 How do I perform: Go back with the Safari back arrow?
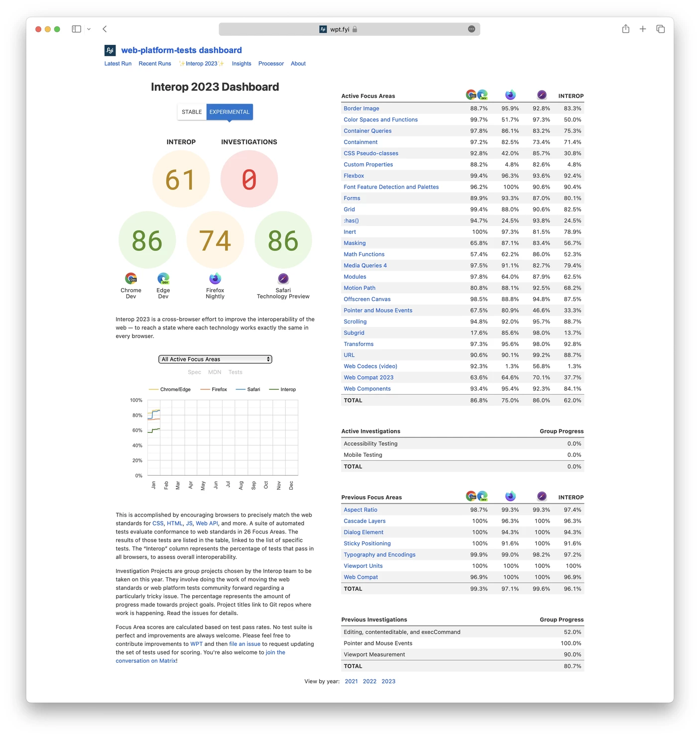pos(105,29)
